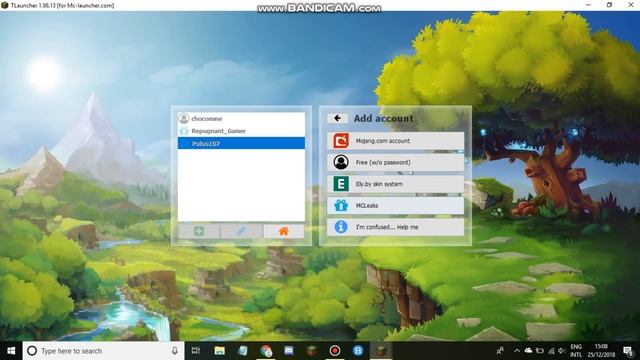Choose the MCLeaks account option
Viewport: 640px width, 360px height.
[x=395, y=206]
